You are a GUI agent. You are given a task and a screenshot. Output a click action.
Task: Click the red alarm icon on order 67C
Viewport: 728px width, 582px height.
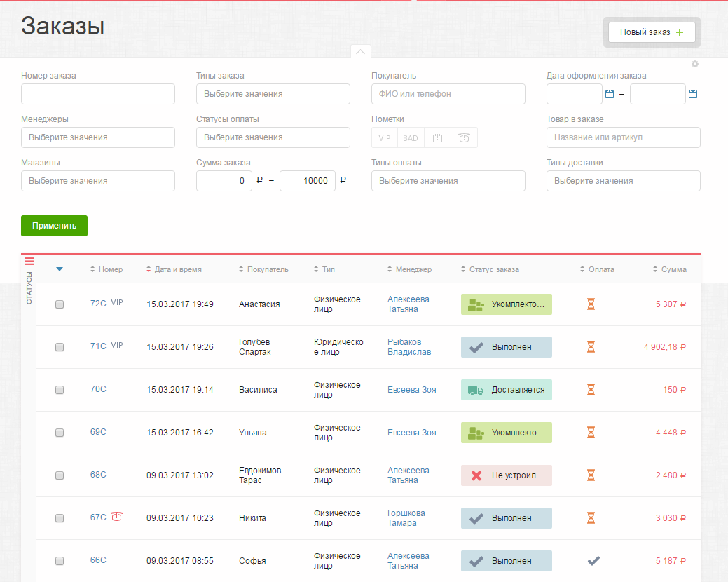(117, 517)
